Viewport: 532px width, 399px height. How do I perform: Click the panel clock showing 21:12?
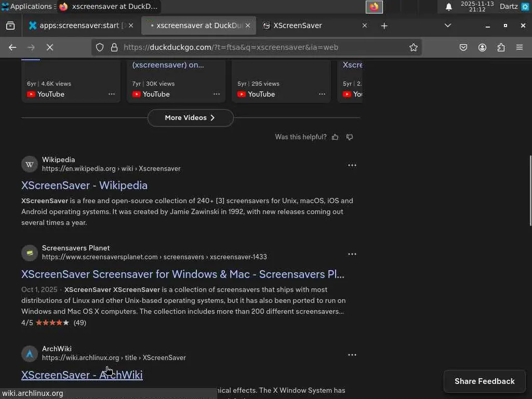477,6
